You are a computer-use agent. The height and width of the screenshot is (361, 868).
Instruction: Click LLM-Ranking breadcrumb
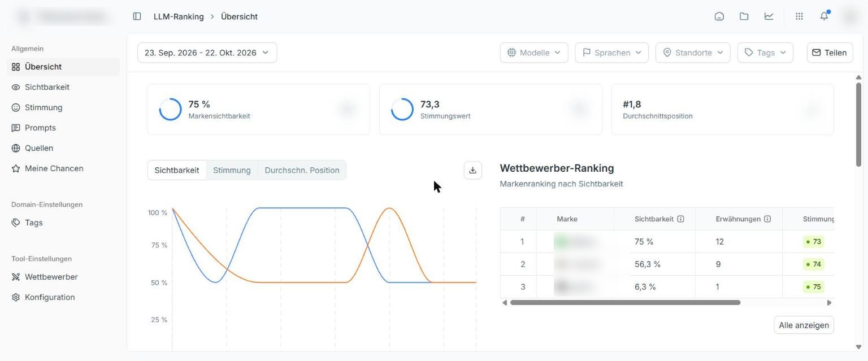click(x=179, y=16)
